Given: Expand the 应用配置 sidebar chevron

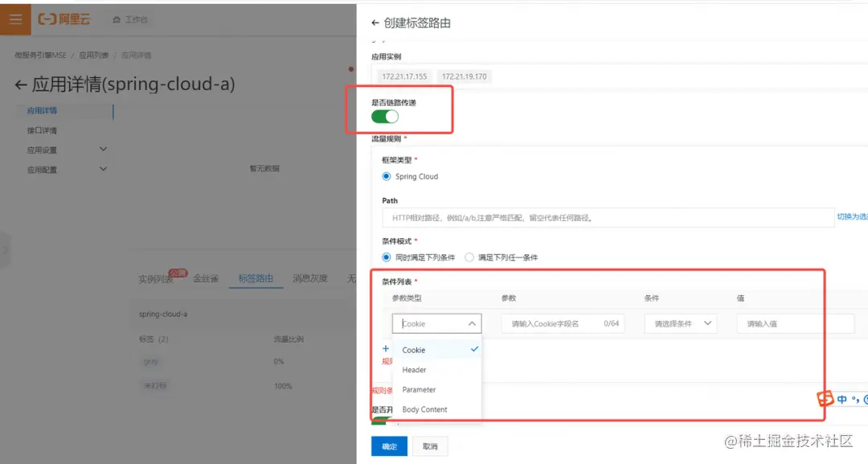Looking at the screenshot, I should (x=103, y=170).
